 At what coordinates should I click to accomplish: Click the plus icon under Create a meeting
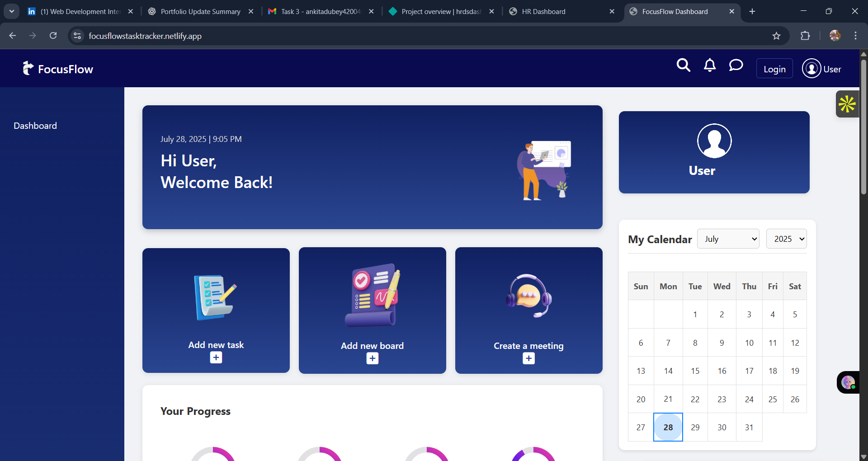point(529,358)
